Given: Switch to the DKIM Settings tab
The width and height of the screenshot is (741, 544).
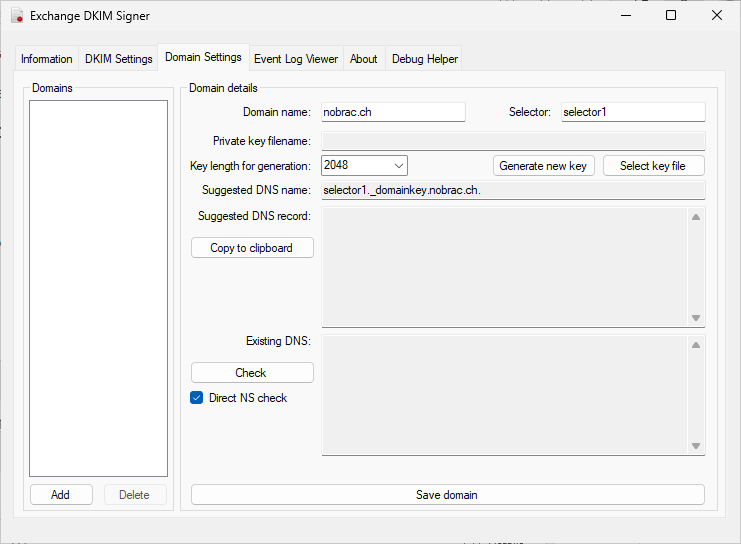Looking at the screenshot, I should pyautogui.click(x=119, y=59).
